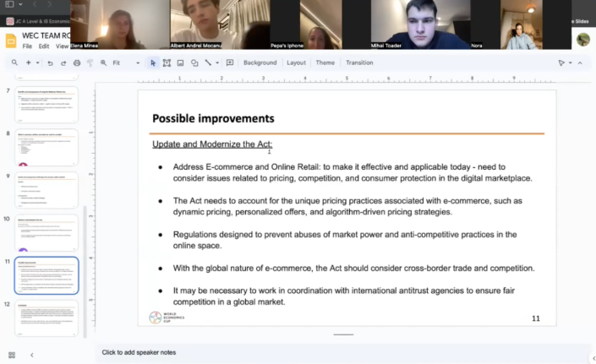
Task: Expand the new slide layout dropdown arrow
Action: coord(38,62)
